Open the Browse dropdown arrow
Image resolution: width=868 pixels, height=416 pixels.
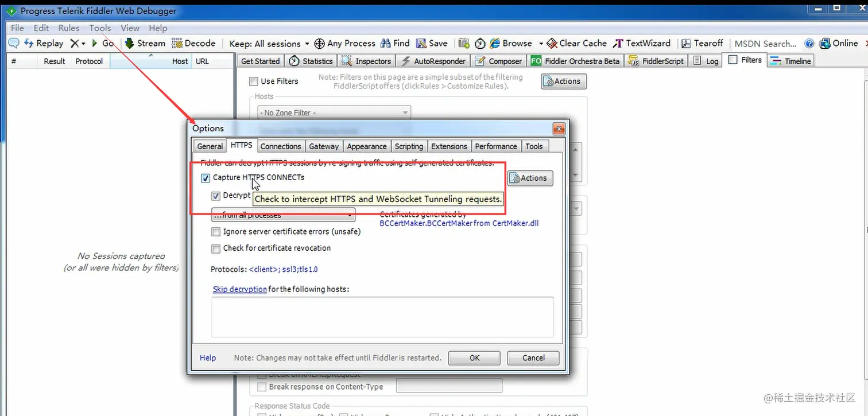[x=541, y=44]
